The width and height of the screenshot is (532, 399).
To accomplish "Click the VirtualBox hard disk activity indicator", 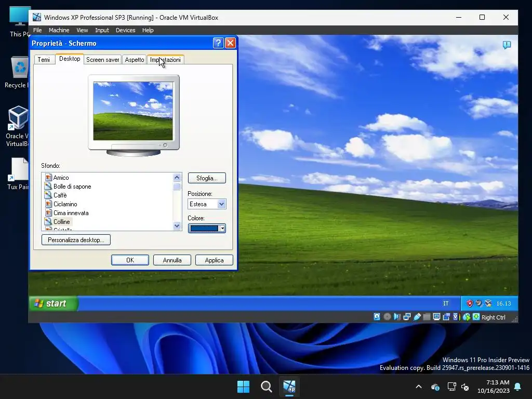I will (377, 317).
